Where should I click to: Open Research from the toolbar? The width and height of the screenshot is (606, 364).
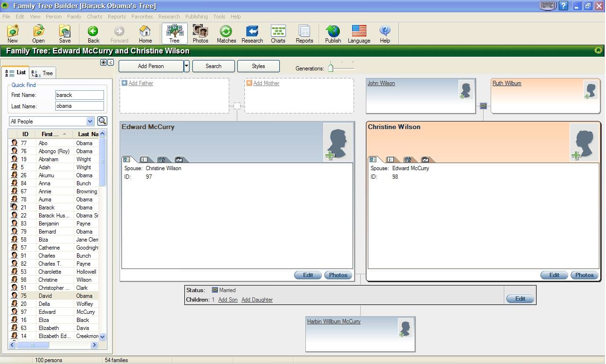[252, 34]
